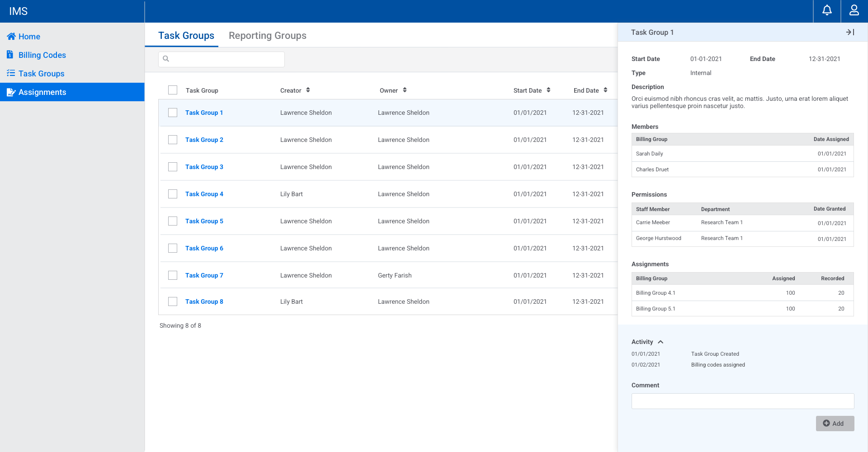Viewport: 868px width, 452px height.
Task: Click the Home house icon in sidebar
Action: point(11,36)
